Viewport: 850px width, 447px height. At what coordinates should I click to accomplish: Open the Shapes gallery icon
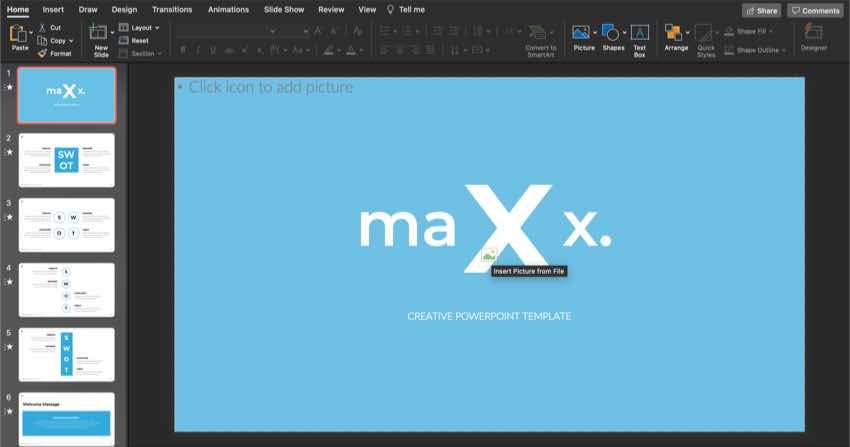(x=610, y=32)
